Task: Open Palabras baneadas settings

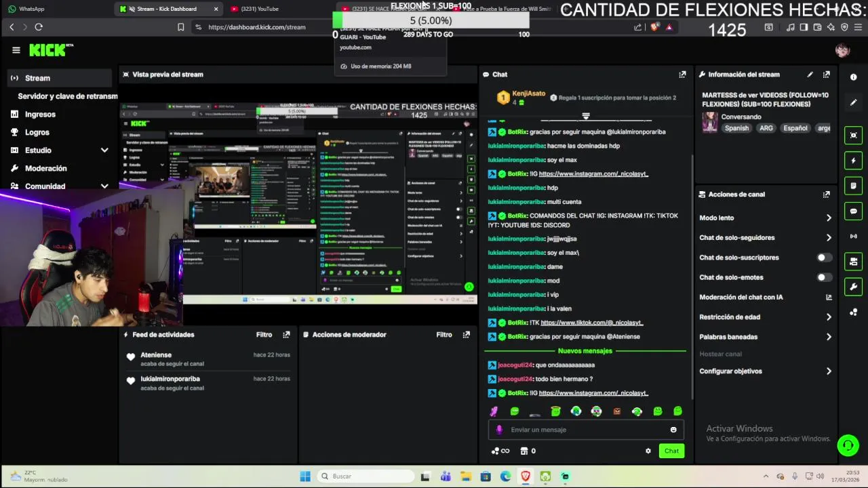Action: click(766, 337)
